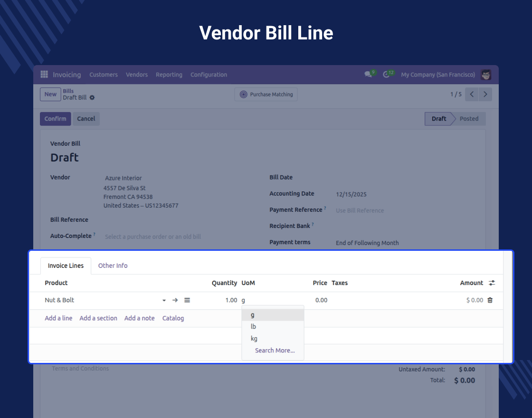The width and height of the screenshot is (532, 418).
Task: Go to next record using right chevron
Action: coord(485,95)
